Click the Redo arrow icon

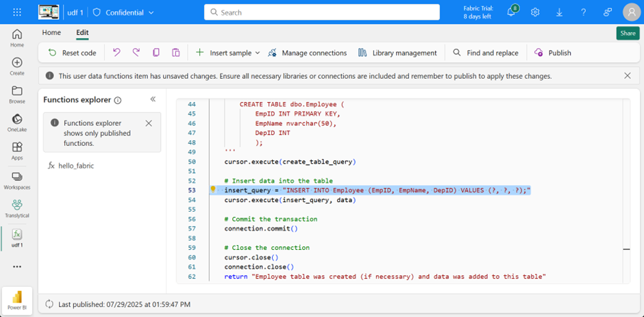(x=136, y=53)
